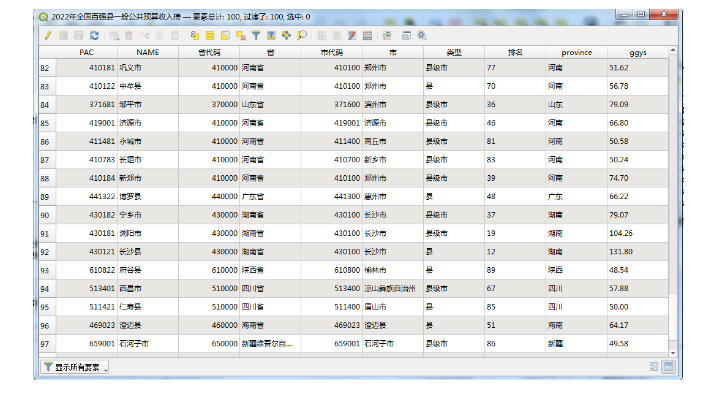Click the copy selected rows icon

point(159,36)
